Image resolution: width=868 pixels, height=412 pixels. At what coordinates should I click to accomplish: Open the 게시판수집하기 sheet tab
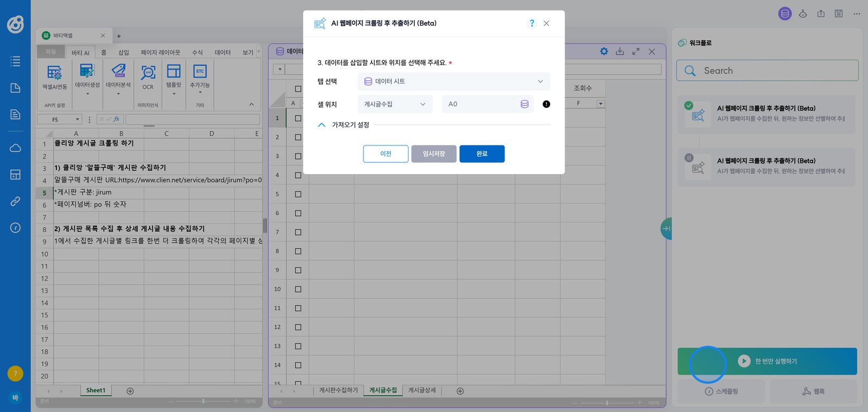(x=339, y=390)
